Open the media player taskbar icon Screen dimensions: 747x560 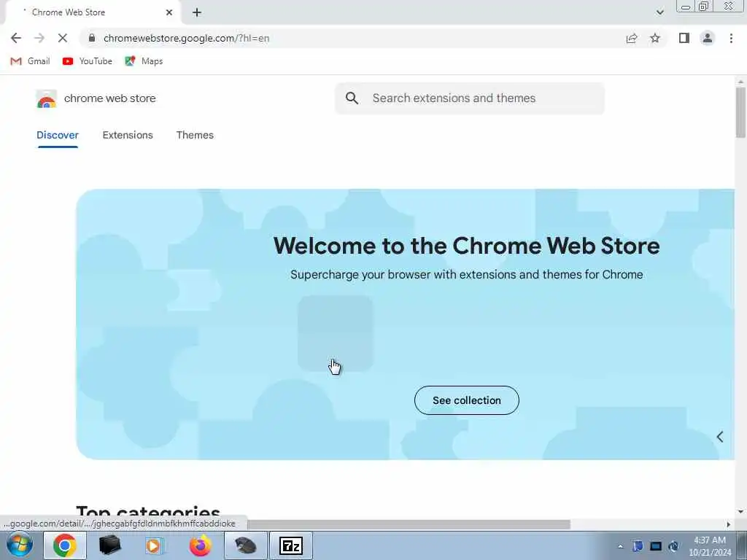click(x=154, y=545)
